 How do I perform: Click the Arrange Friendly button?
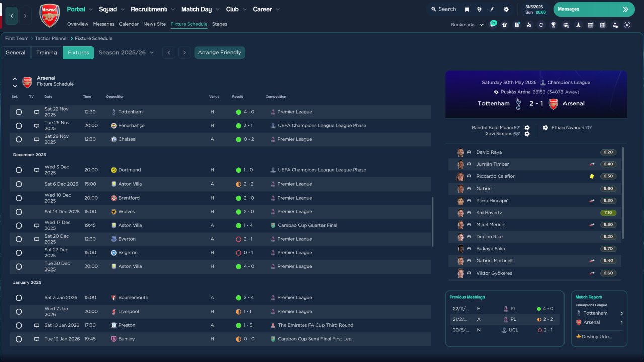[x=220, y=53]
